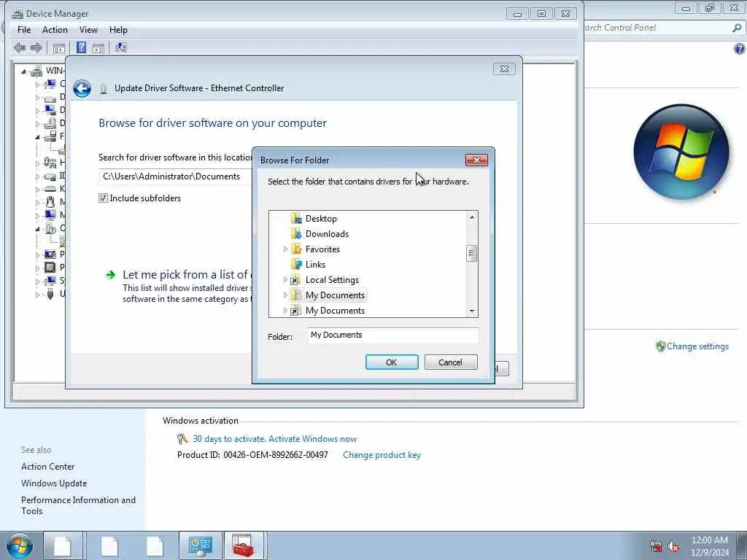Click the Favorites star folder icon
The image size is (747, 560).
point(296,249)
